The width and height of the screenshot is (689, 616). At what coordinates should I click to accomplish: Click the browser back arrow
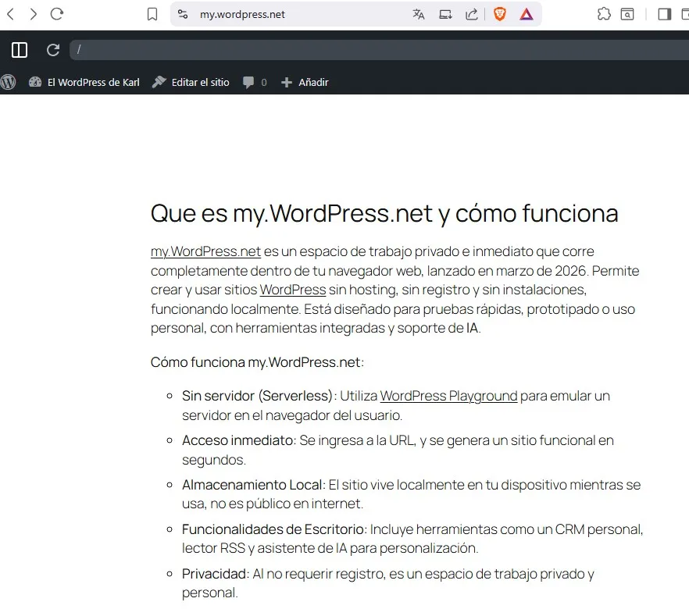[x=10, y=14]
